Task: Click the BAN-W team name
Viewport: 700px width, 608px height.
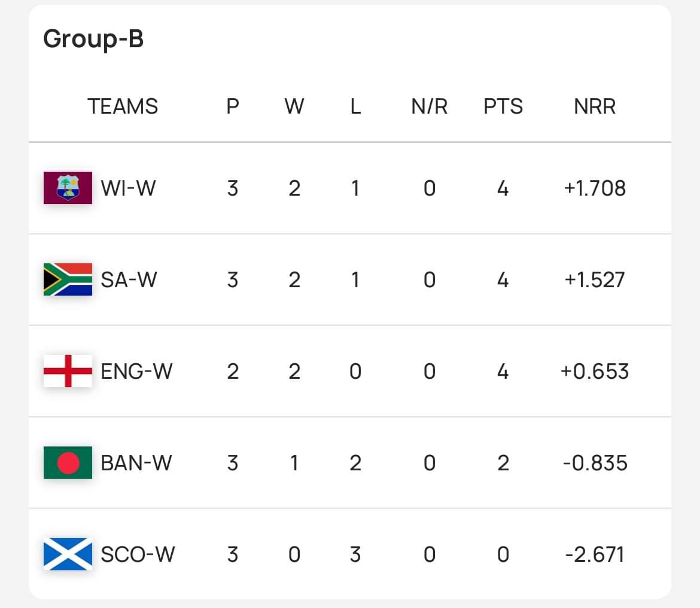Action: (x=136, y=463)
